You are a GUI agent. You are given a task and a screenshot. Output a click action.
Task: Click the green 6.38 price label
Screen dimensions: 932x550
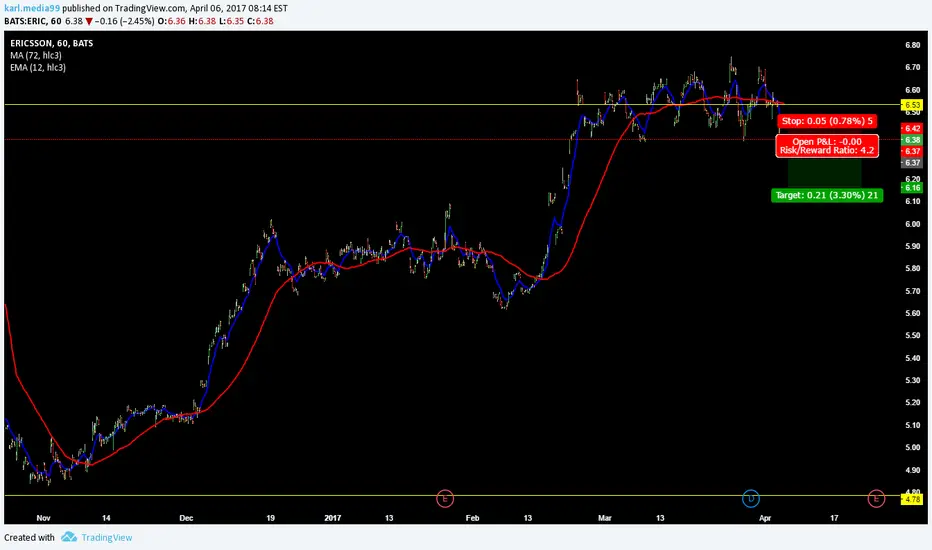click(912, 140)
